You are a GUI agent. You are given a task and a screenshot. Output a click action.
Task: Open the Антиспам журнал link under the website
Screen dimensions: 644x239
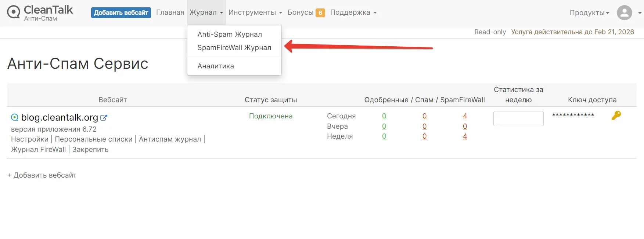[170, 139]
